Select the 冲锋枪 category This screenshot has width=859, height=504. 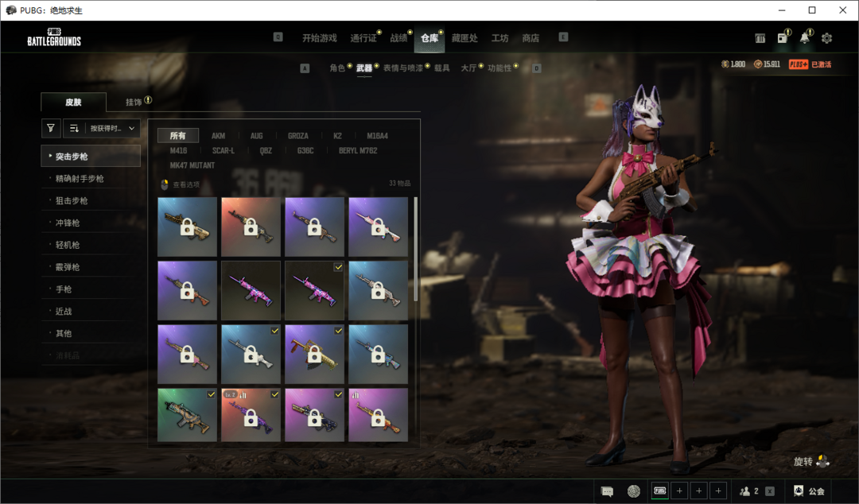91,223
